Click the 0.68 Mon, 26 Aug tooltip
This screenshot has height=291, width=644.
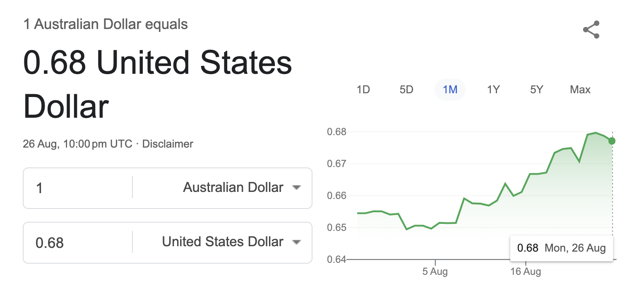point(562,248)
